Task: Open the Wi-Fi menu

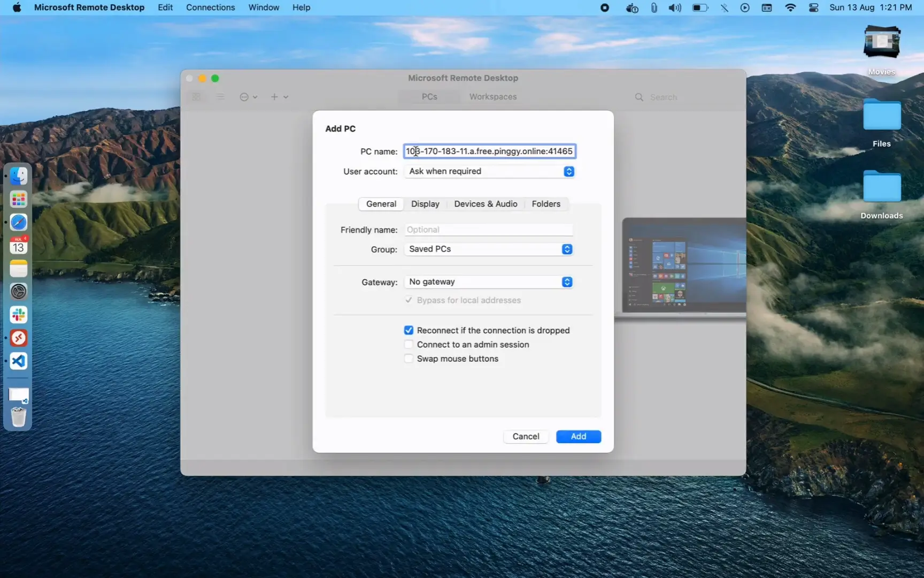Action: tap(790, 7)
